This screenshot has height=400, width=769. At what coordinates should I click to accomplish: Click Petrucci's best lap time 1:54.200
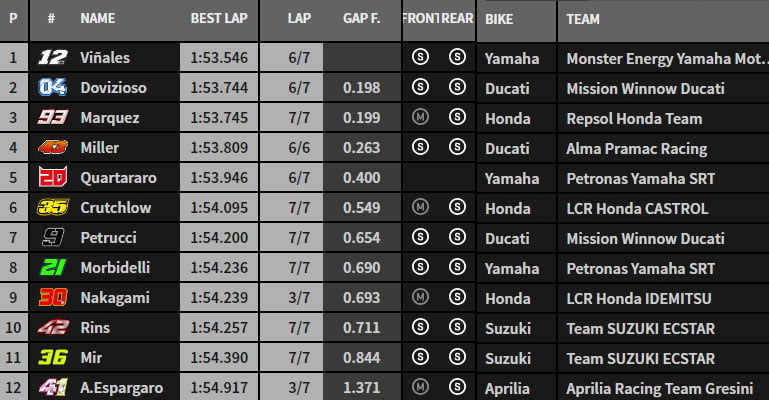(x=220, y=238)
